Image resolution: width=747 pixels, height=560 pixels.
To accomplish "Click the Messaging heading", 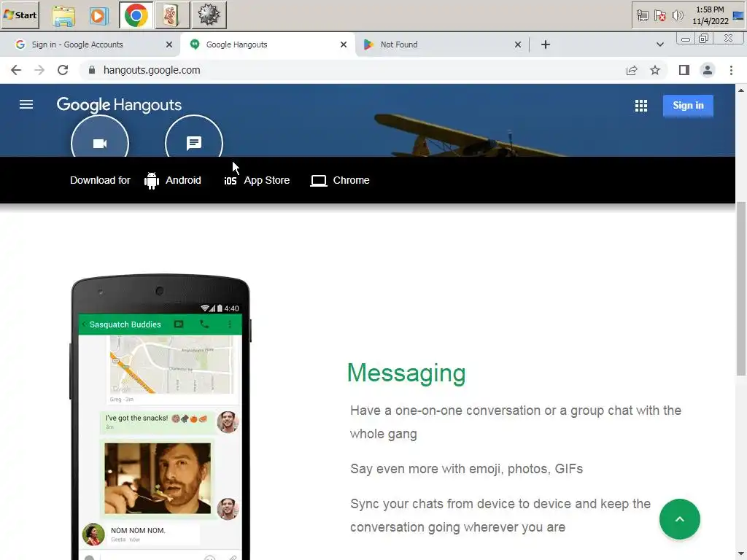I will 406,373.
